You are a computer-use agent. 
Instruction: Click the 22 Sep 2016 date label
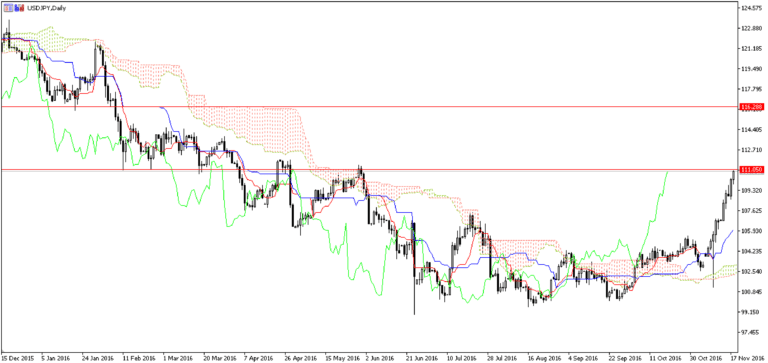point(624,358)
